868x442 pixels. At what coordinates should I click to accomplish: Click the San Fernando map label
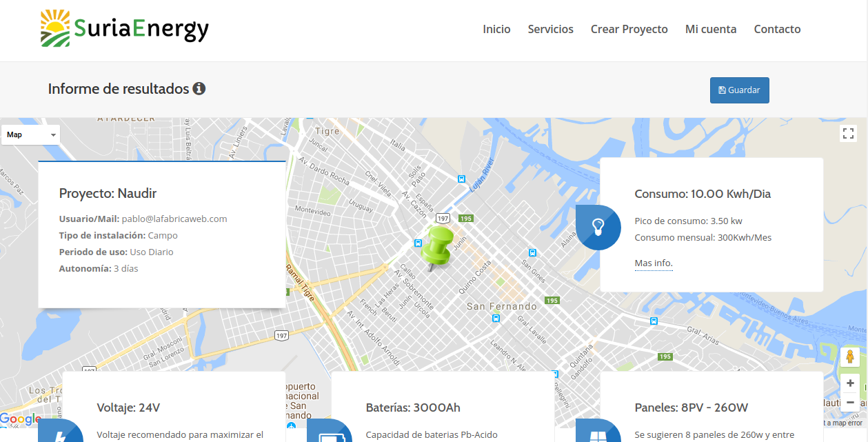coord(502,306)
